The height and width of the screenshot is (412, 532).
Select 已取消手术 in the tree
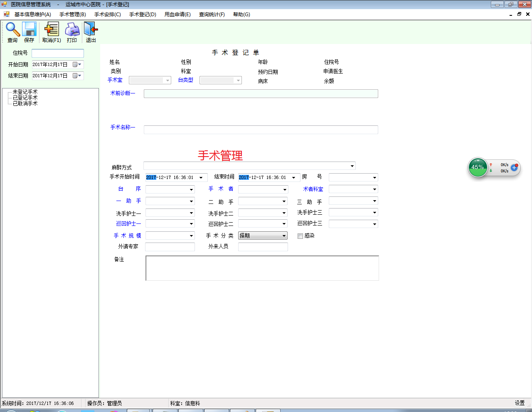pos(25,103)
